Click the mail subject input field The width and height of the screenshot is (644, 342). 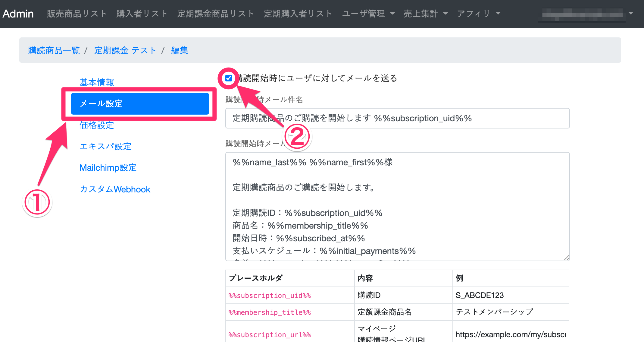(x=397, y=118)
